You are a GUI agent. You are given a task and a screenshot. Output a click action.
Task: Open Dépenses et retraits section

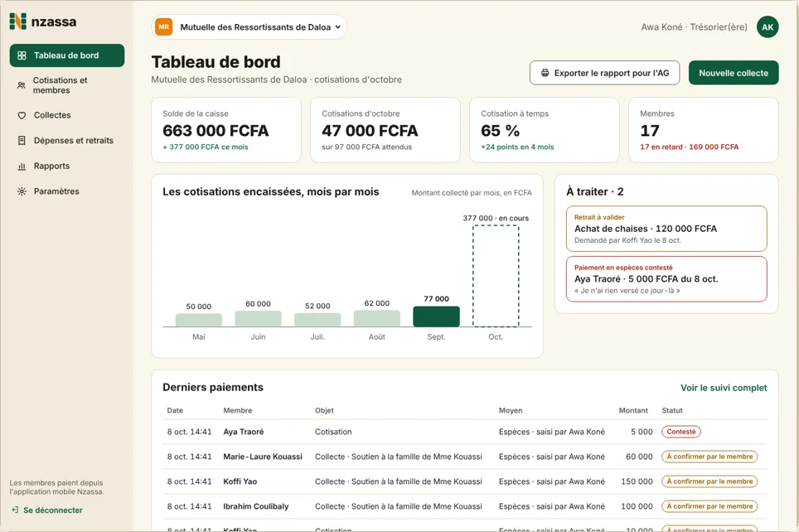click(67, 141)
